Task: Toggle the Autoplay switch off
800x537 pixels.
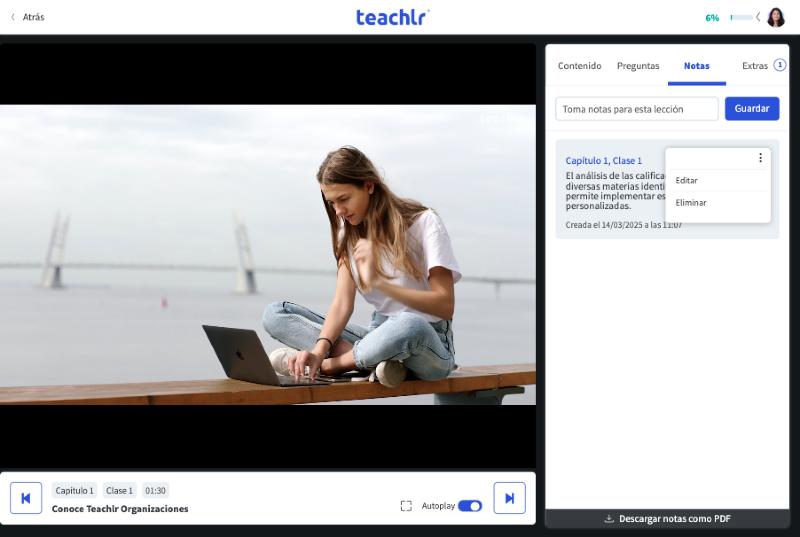Action: click(x=470, y=506)
